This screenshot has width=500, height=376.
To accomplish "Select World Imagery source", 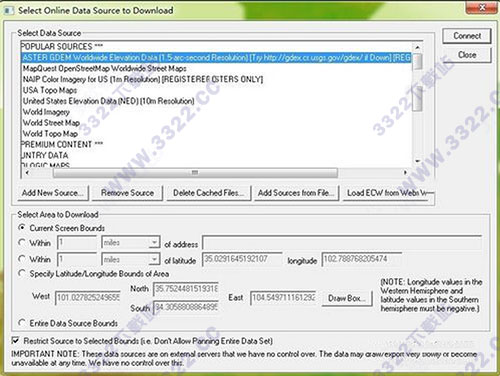I will 46,112.
